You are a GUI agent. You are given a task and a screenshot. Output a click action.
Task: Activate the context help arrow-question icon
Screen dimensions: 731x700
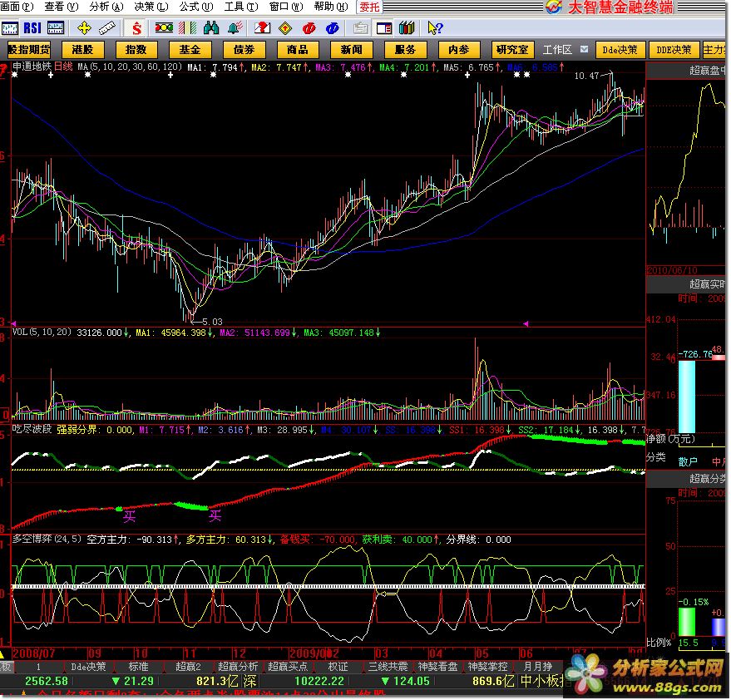click(x=435, y=28)
